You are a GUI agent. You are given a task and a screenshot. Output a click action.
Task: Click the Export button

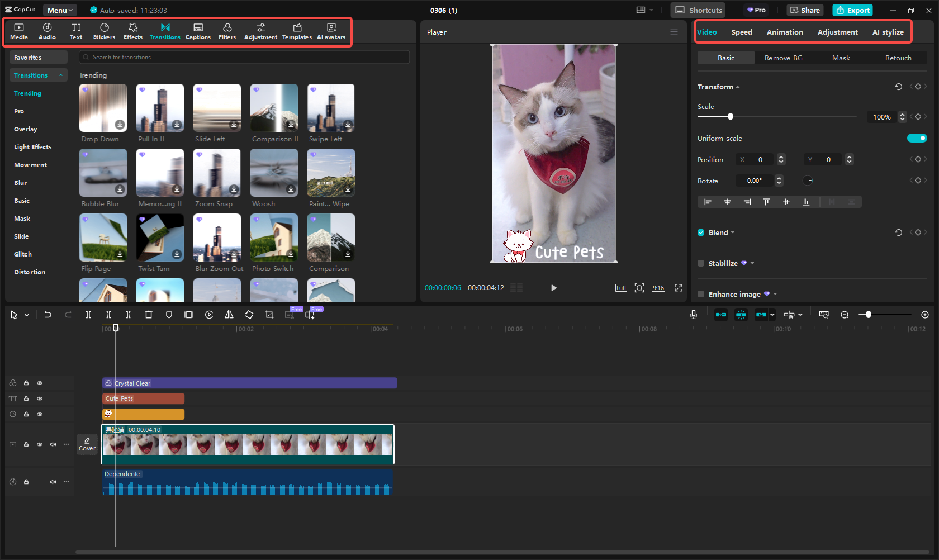pyautogui.click(x=852, y=10)
